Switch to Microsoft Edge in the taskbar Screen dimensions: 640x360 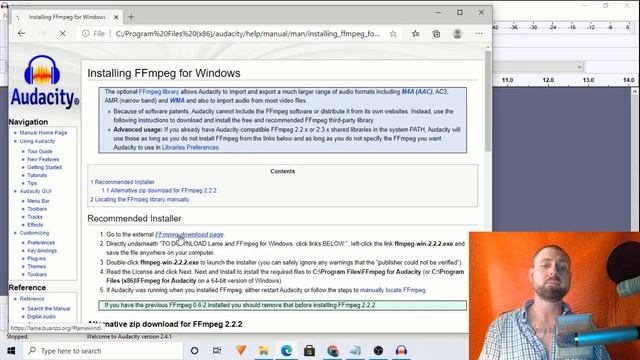coord(287,350)
